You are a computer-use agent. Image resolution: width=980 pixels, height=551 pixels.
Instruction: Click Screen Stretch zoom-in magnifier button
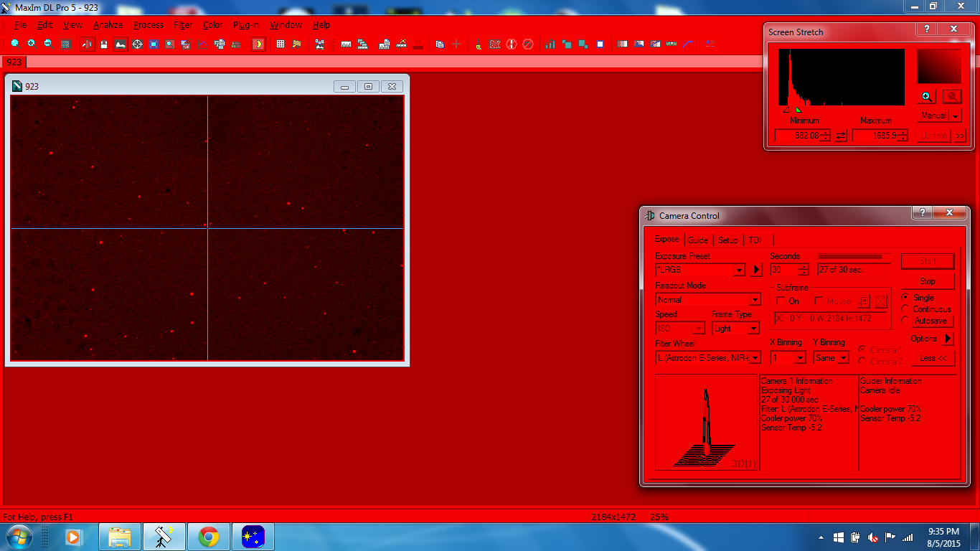click(x=926, y=97)
